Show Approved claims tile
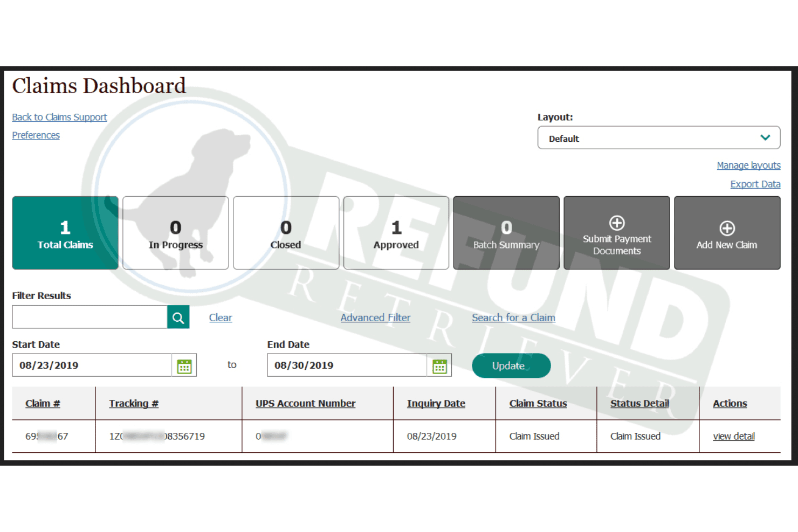The width and height of the screenshot is (798, 532). (x=396, y=233)
